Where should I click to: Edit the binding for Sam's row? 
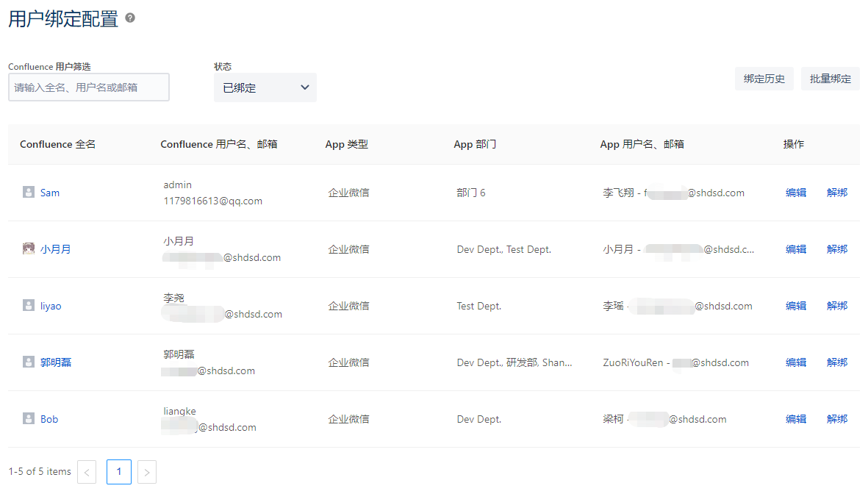795,193
